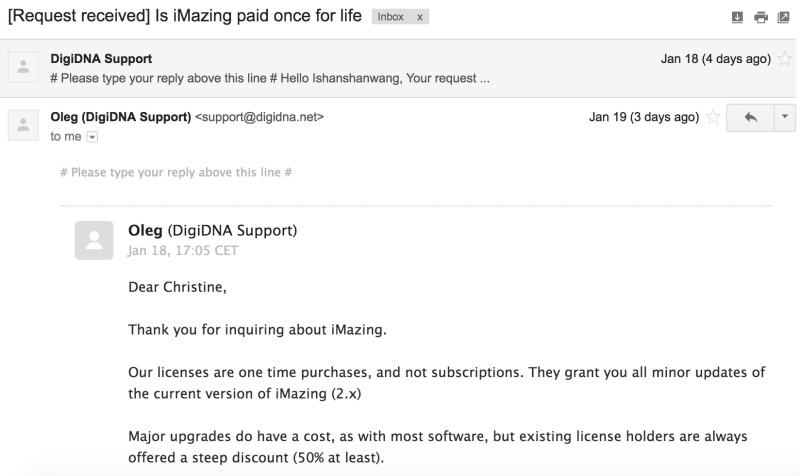Star the Jan 19 Oleg message
Image resolution: width=800 pixels, height=476 pixels.
713,117
